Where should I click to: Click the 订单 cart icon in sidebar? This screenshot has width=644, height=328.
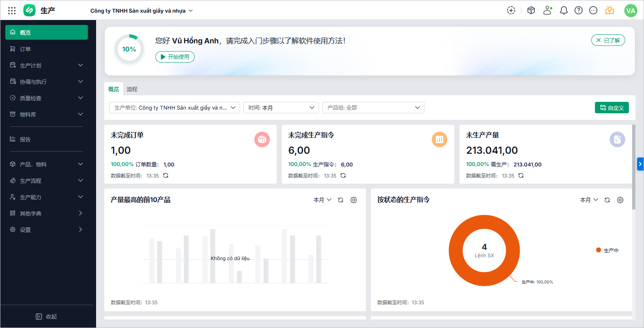13,49
